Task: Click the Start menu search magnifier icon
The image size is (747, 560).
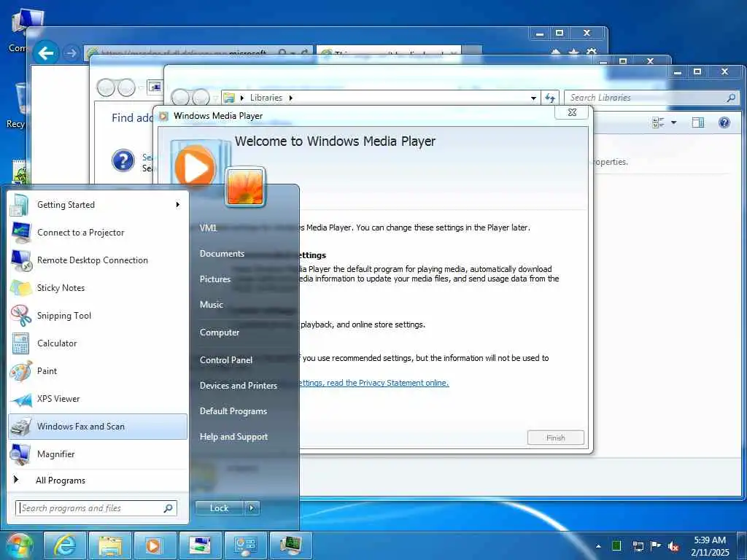Action: (168, 508)
